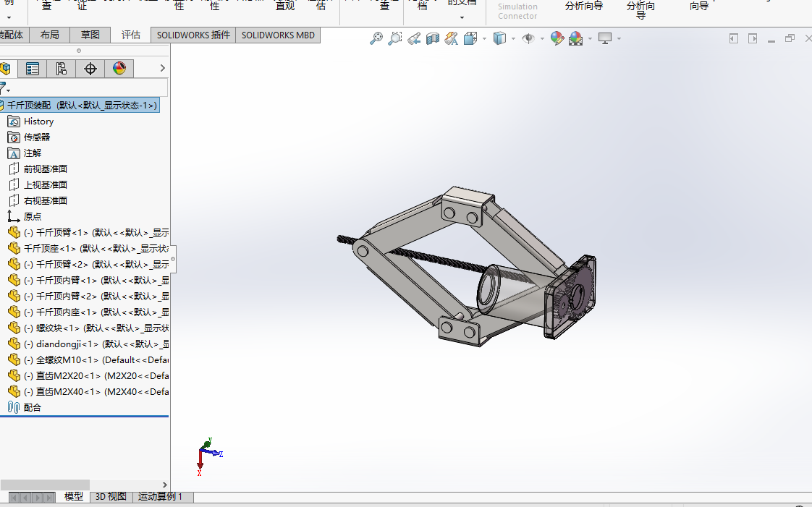Expand the Hide/Show Items dropdown arrow
The width and height of the screenshot is (812, 507).
542,39
